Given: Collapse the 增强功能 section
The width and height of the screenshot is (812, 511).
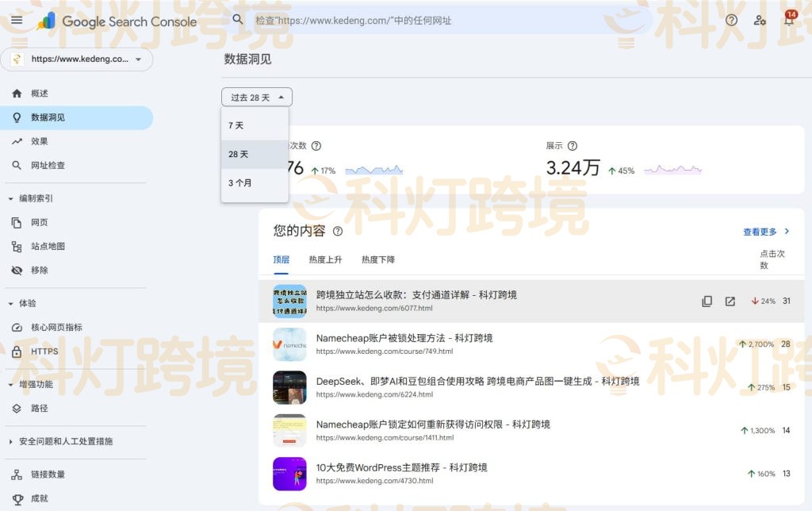Looking at the screenshot, I should pyautogui.click(x=11, y=385).
